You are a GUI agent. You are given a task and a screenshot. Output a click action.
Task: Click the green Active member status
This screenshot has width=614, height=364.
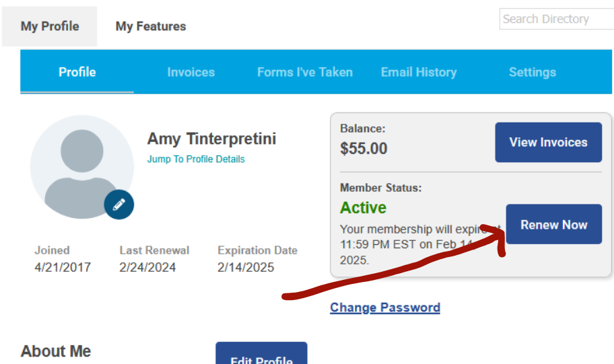pyautogui.click(x=363, y=207)
